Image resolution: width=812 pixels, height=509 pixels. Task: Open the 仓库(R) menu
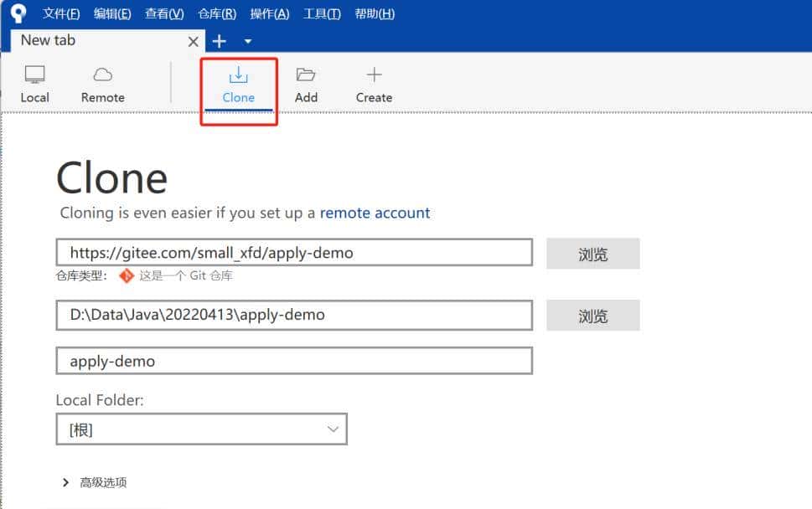click(216, 13)
